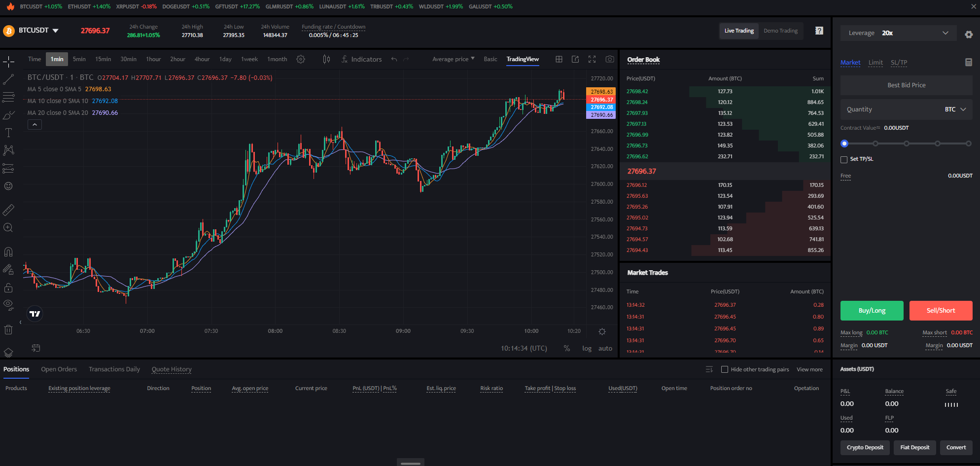980x466 pixels.
Task: Open the Fibonacci retracement tools
Action: [x=8, y=97]
